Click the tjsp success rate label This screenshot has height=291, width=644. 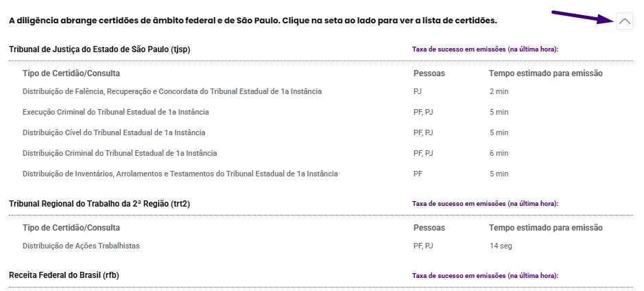(x=486, y=49)
